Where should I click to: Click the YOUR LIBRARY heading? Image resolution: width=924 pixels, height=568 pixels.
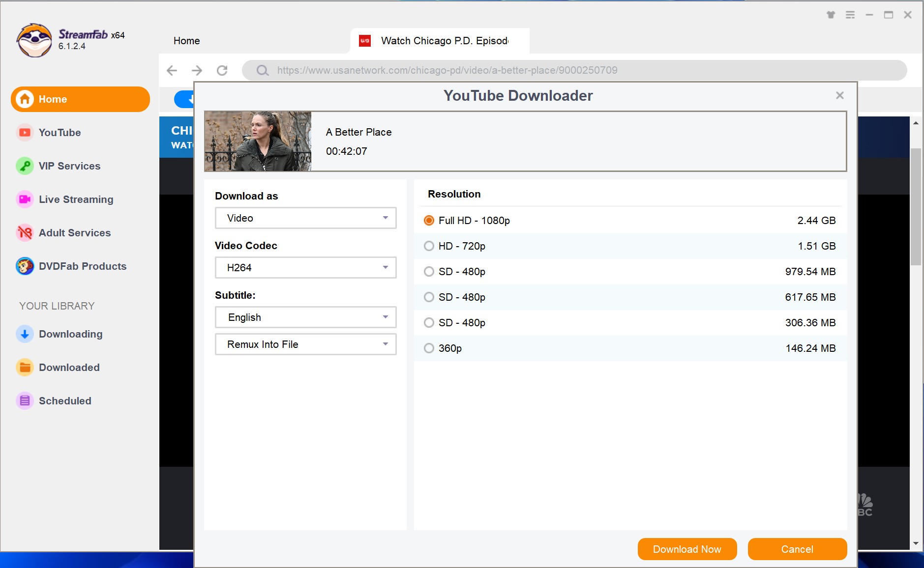(57, 306)
